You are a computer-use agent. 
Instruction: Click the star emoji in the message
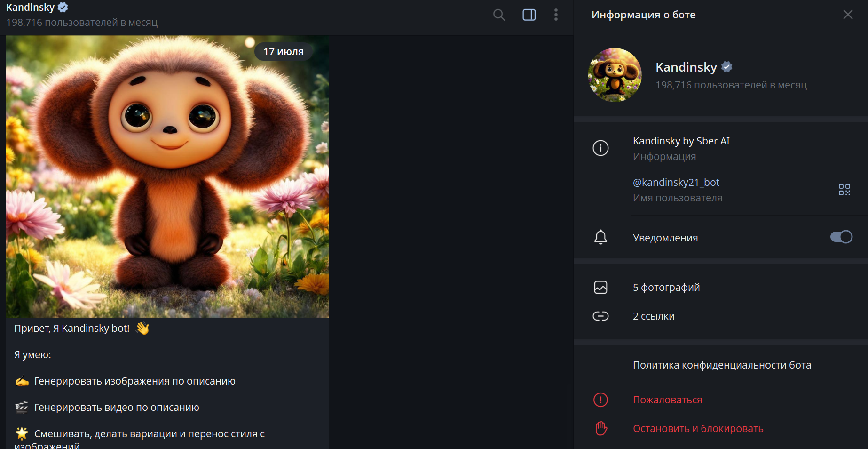pos(22,433)
